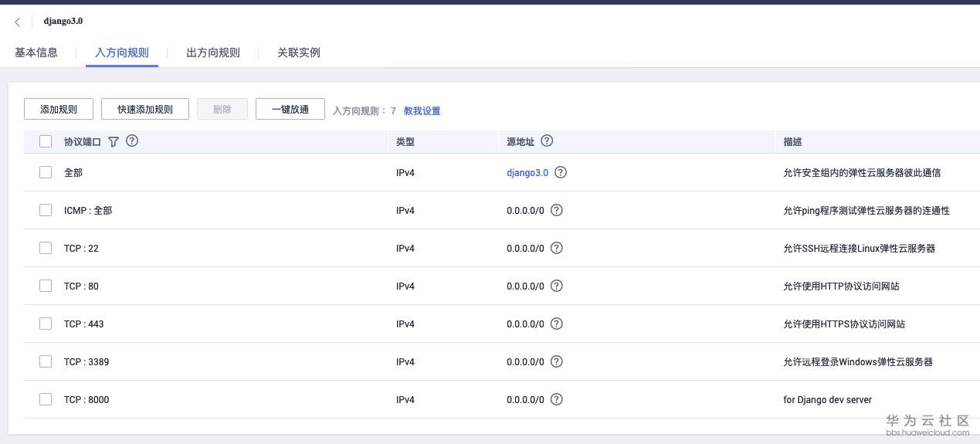
Task: Click help icon next to protocol port header
Action: [x=132, y=141]
